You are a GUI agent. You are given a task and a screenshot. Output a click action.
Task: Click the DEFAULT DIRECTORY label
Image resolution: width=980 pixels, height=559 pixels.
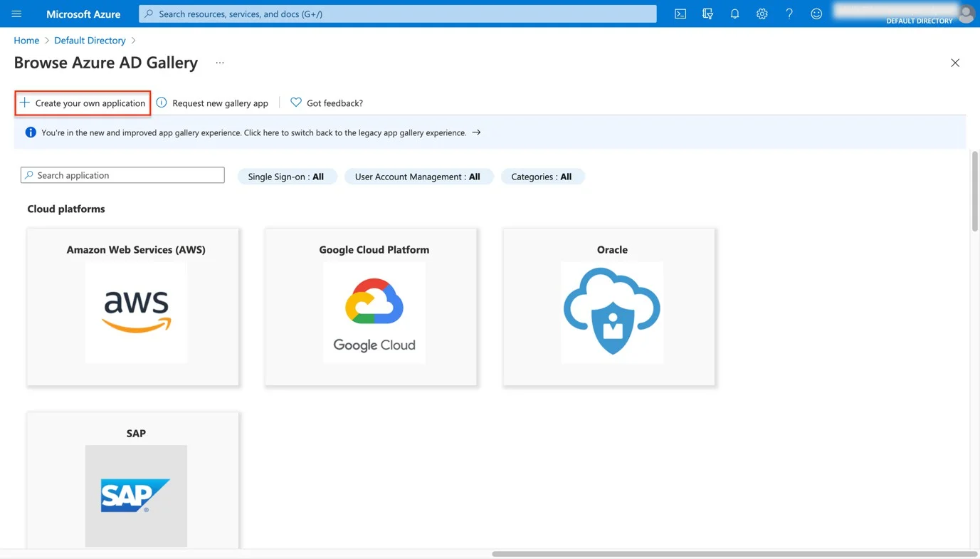[919, 21]
